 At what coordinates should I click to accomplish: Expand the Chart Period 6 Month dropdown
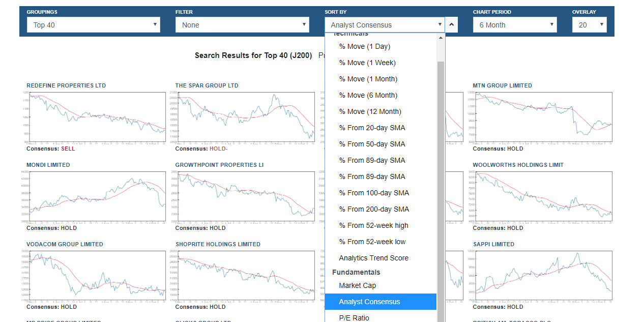click(515, 25)
